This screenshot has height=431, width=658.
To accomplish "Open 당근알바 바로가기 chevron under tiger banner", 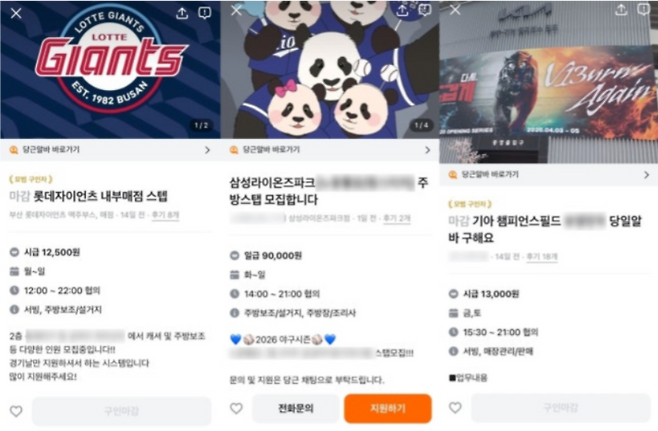I will [647, 175].
